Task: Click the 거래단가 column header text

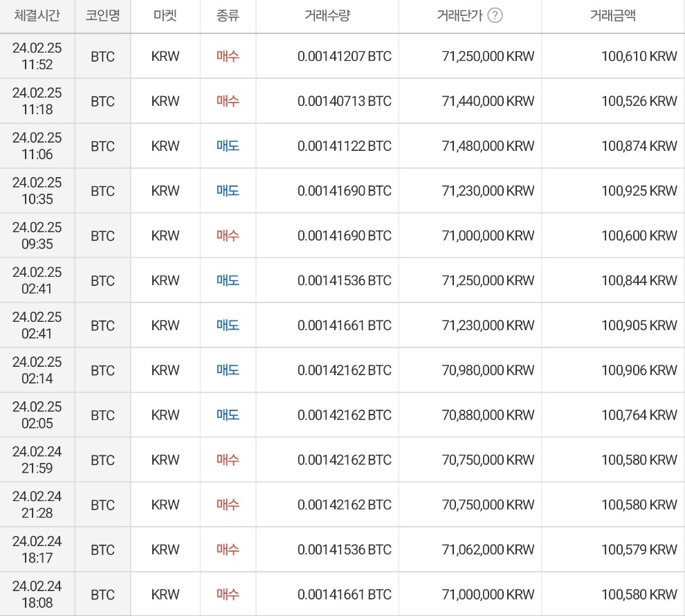Action: 459,16
